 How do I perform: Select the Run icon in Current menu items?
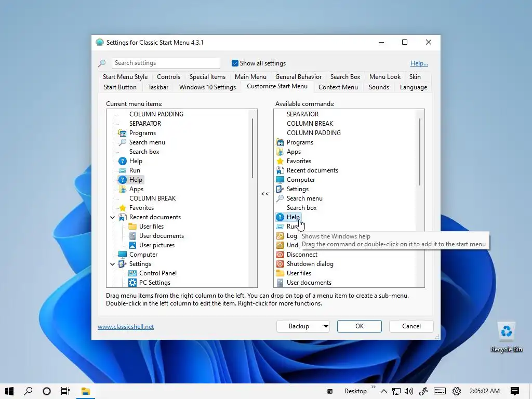click(123, 170)
